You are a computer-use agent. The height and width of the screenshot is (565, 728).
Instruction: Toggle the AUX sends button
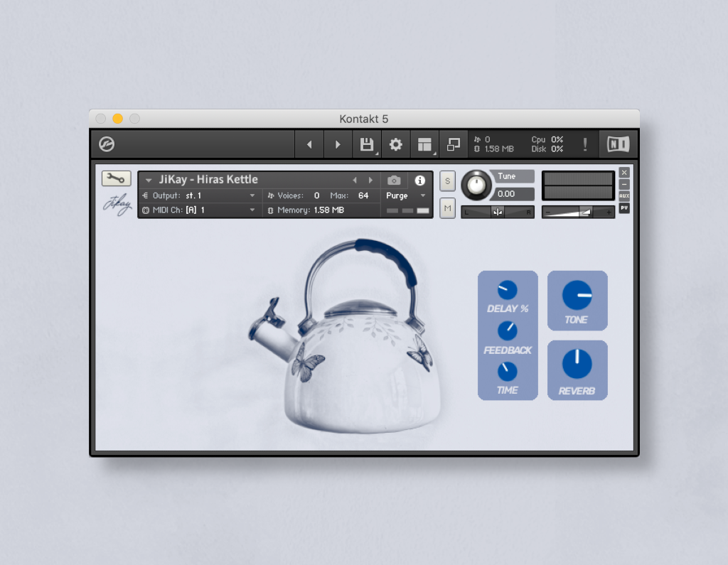(624, 196)
